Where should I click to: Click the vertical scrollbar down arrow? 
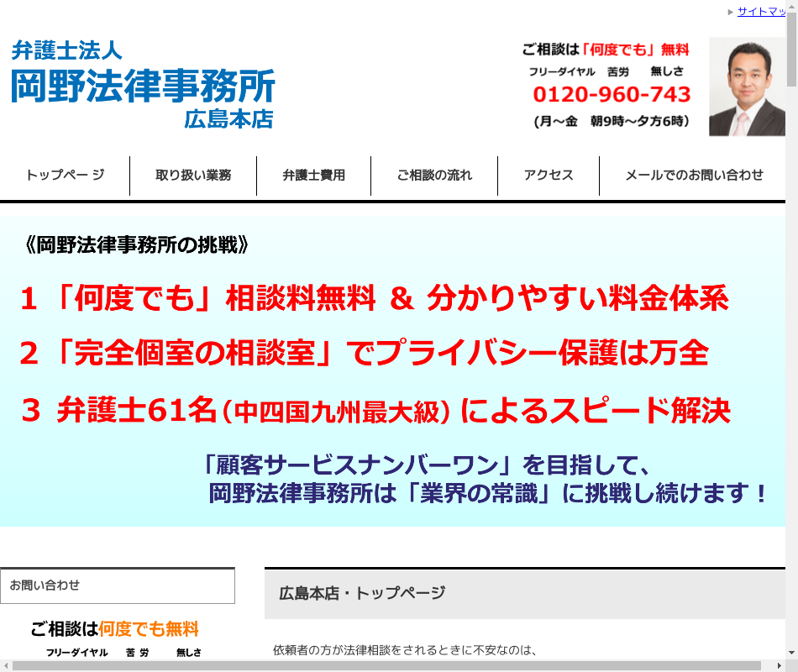click(x=791, y=653)
